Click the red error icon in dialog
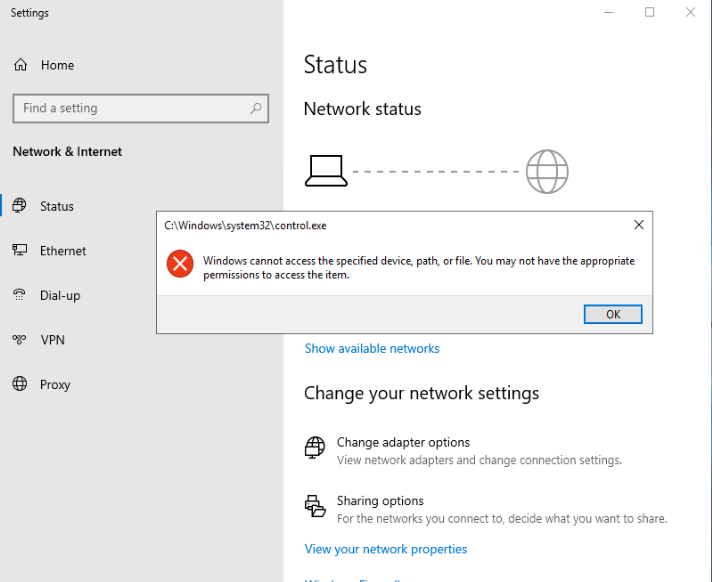The image size is (712, 582). (180, 264)
